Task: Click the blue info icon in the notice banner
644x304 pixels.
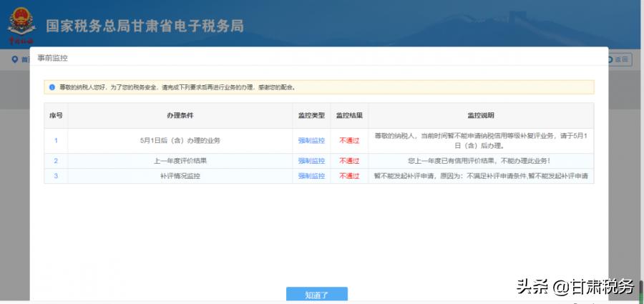Action: (x=52, y=87)
